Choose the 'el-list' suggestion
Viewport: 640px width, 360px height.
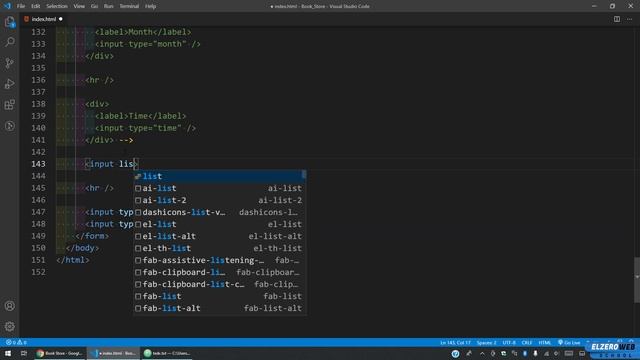[x=220, y=224]
